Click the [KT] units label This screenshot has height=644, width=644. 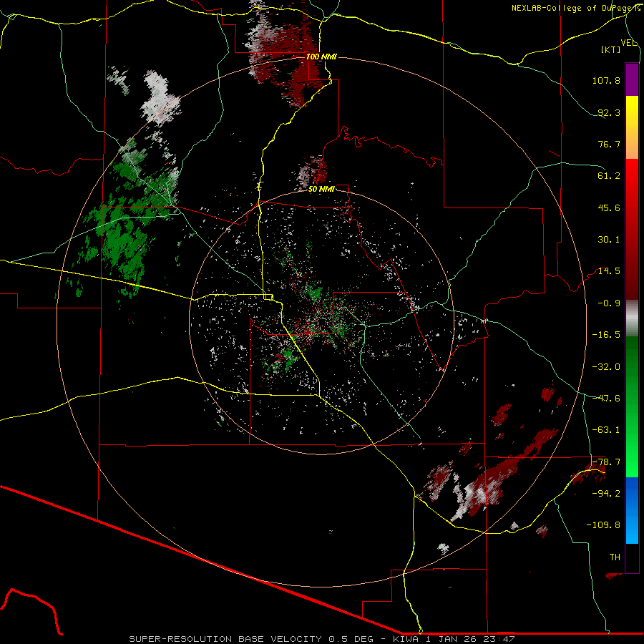pos(611,49)
